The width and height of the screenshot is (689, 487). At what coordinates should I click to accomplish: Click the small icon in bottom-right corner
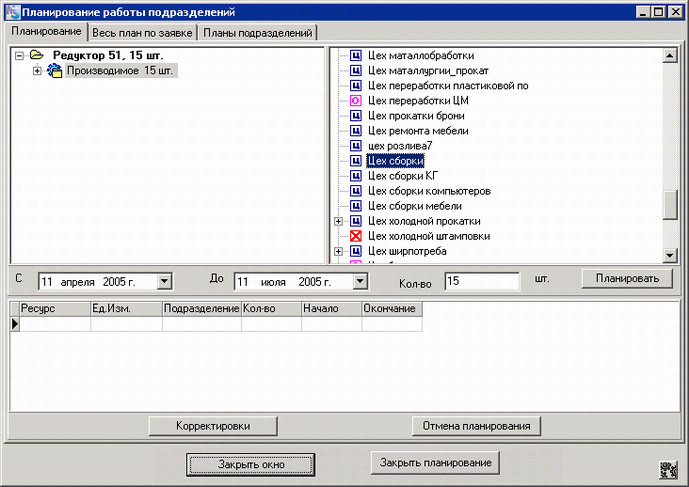coord(668,470)
